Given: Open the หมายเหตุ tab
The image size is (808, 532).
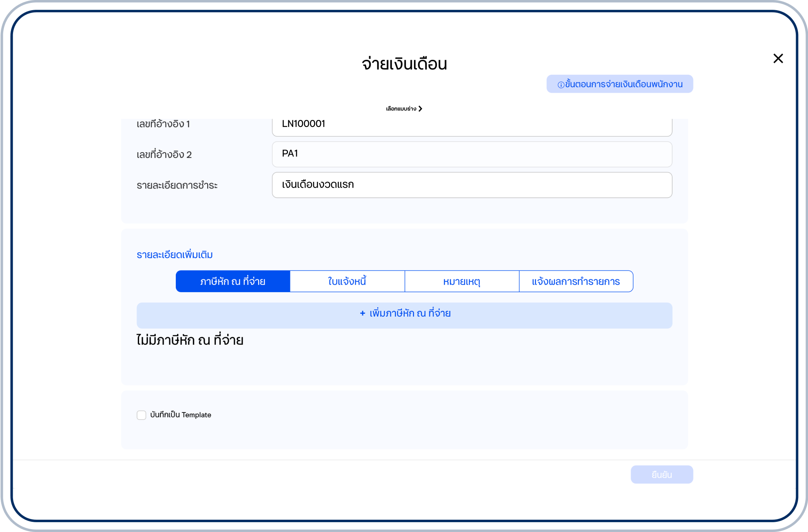Looking at the screenshot, I should (462, 282).
